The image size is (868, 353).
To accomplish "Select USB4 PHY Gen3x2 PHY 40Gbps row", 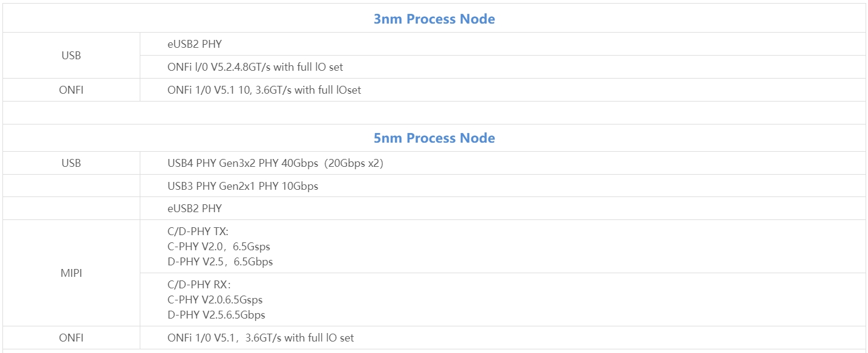I will (x=503, y=163).
